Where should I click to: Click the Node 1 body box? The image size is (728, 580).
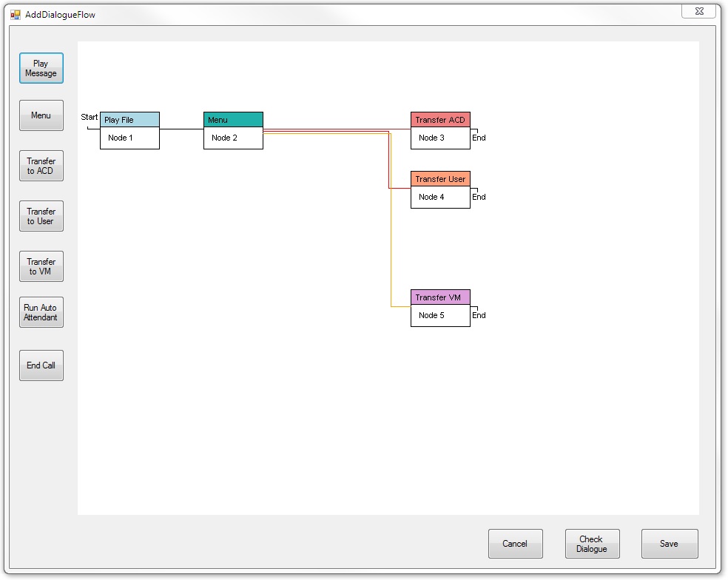129,138
